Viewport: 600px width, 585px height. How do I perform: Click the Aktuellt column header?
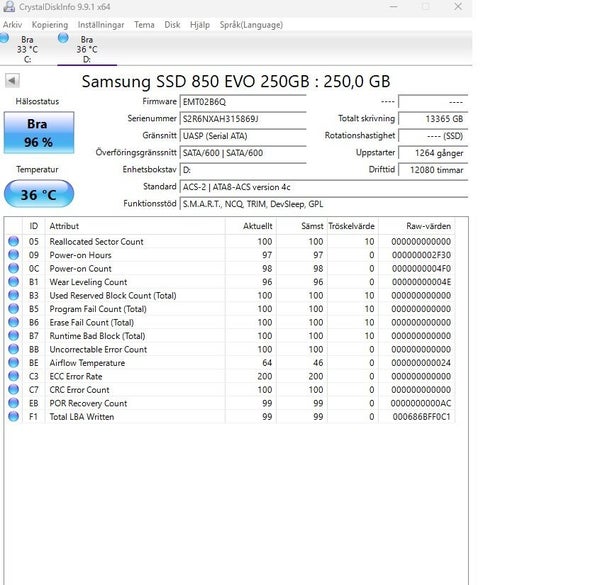(x=251, y=226)
